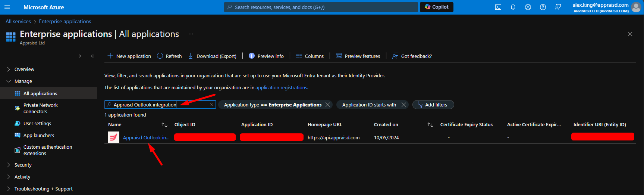This screenshot has height=195, width=644.
Task: Open Copilot from the header
Action: (x=436, y=7)
